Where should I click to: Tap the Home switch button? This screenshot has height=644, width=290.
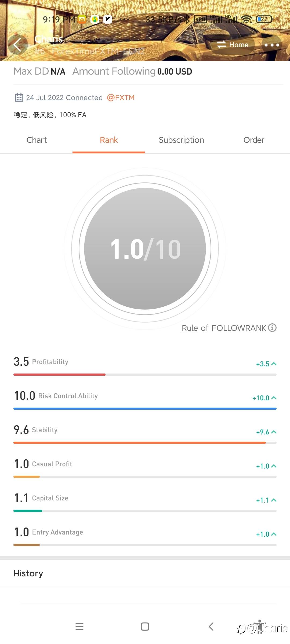coord(233,45)
